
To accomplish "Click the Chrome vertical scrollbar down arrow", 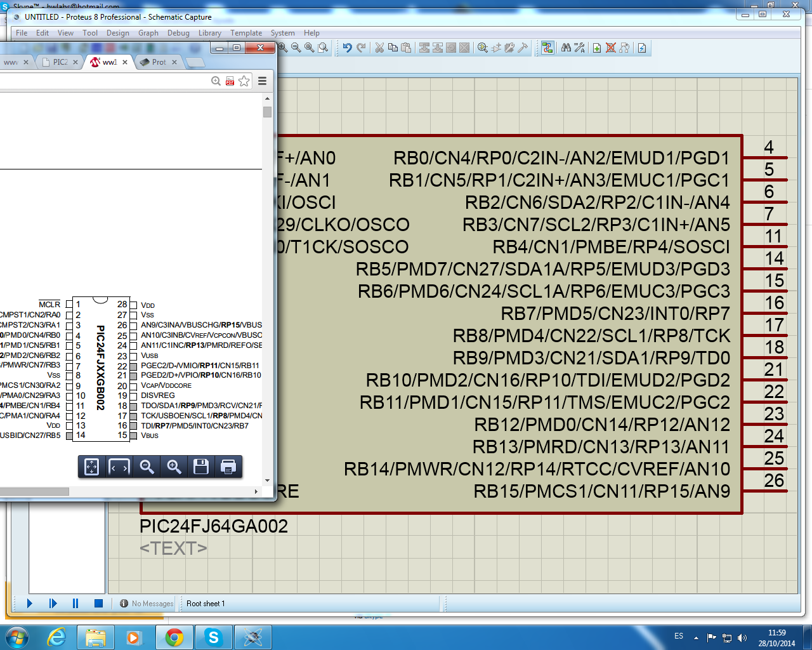I will pyautogui.click(x=267, y=481).
